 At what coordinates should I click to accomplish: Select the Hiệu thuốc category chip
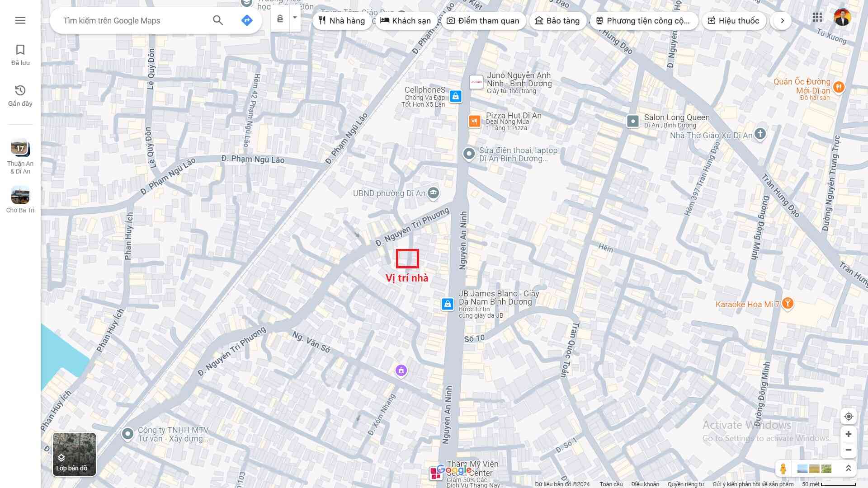click(733, 21)
